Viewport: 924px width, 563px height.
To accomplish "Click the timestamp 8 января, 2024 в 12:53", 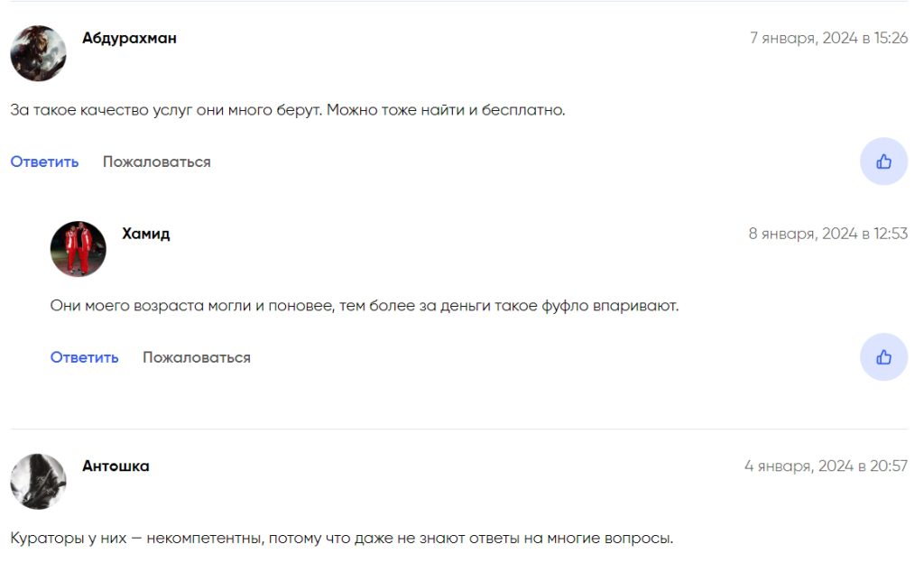I will tap(828, 234).
